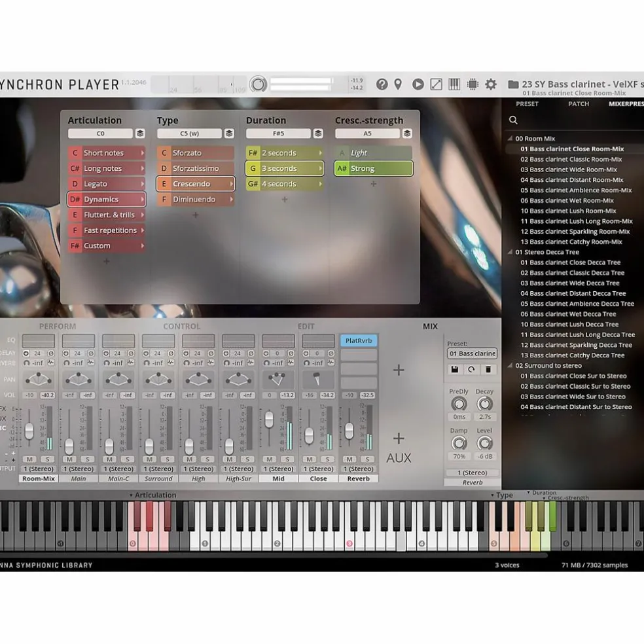Click the resize window diagonal-arrow icon
This screenshot has height=644, width=644.
coord(436,84)
